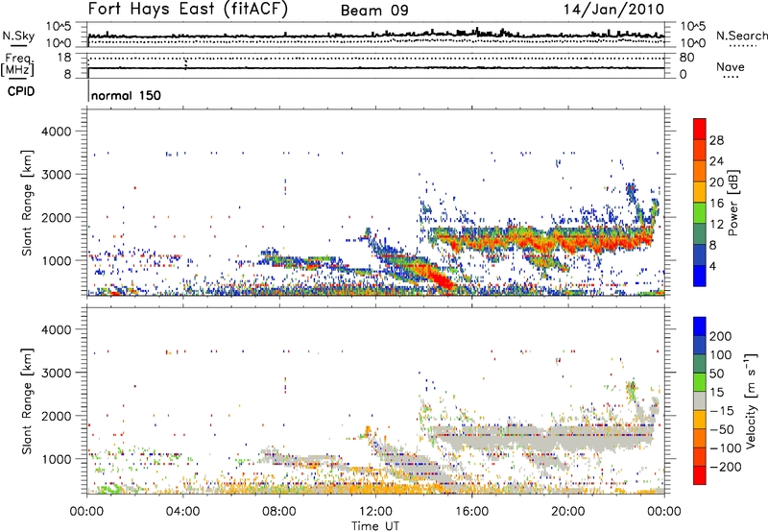
Task: Click the '16:00' time tick label
Action: 471,512
